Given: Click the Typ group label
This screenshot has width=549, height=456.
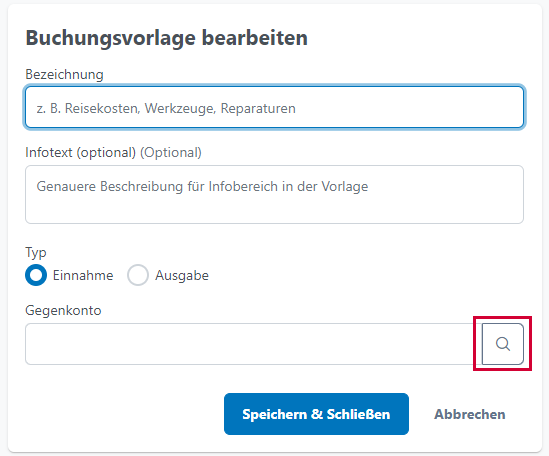Looking at the screenshot, I should coord(36,253).
